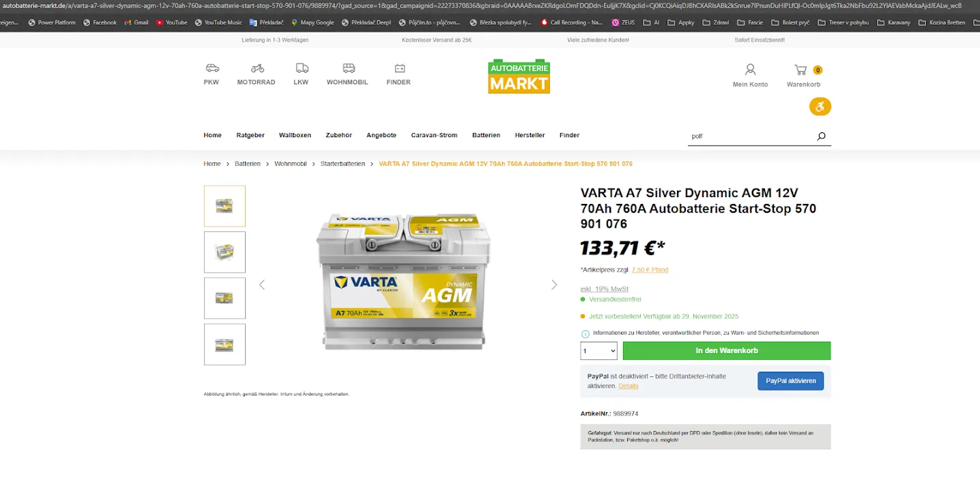Open the Zdraví bookmark folder
Viewport: 980px width, 491px height.
click(715, 23)
